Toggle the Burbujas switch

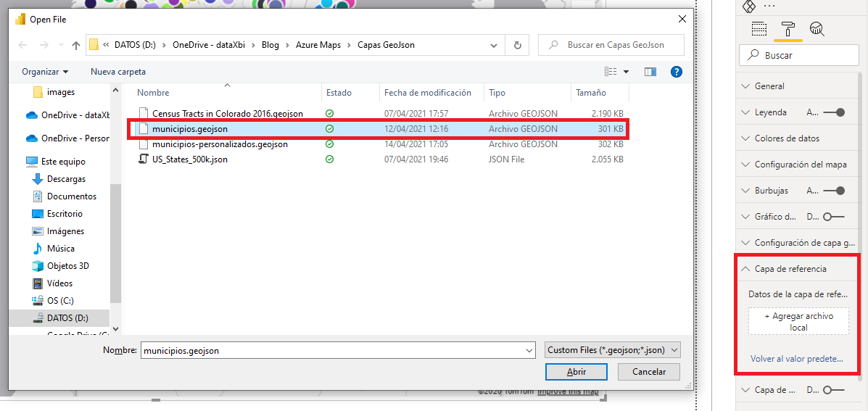[834, 191]
